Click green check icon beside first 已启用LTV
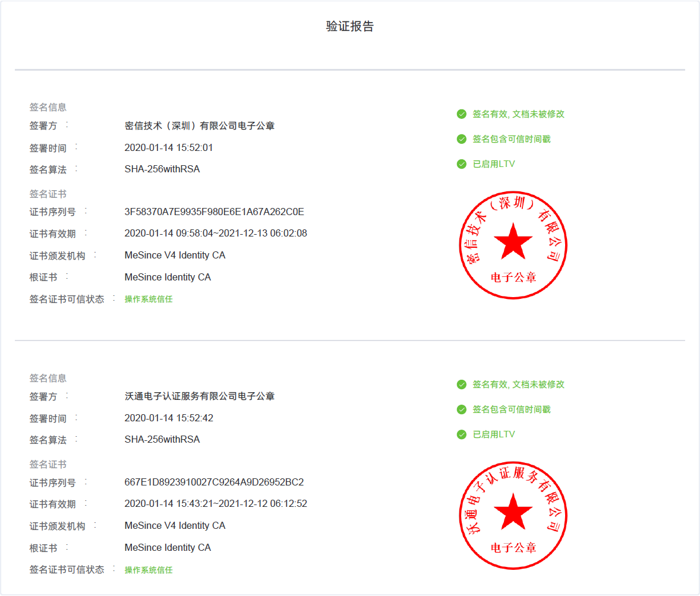The image size is (700, 596). [462, 164]
